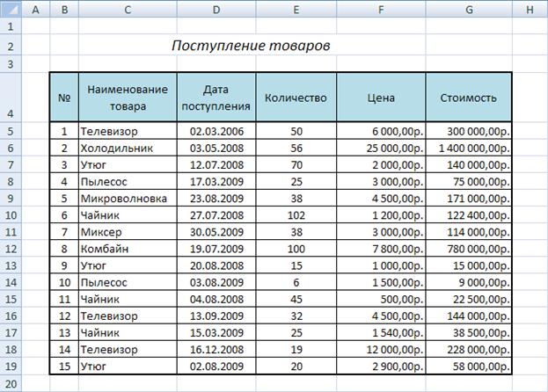
Task: Select quantity cell '56'
Action: 296,148
